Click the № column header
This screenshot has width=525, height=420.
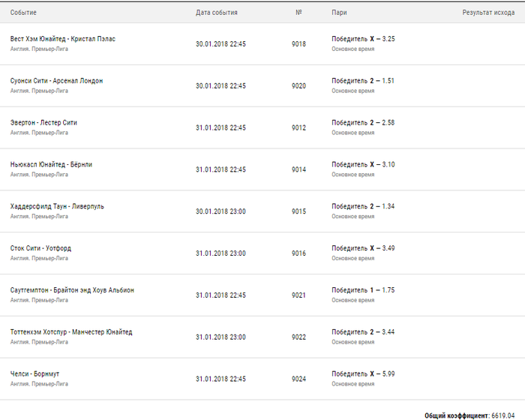[x=298, y=12]
